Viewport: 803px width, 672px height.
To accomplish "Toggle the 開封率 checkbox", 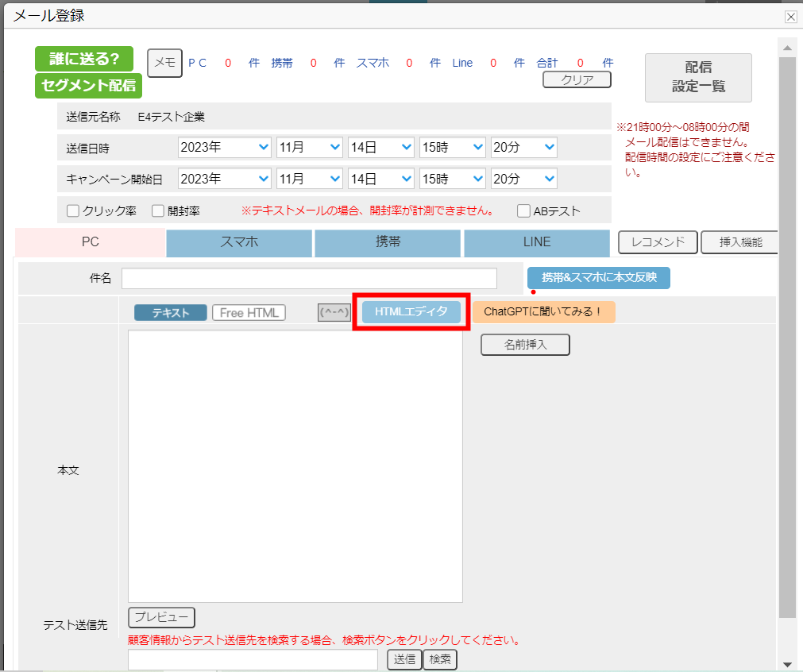I will [x=158, y=211].
